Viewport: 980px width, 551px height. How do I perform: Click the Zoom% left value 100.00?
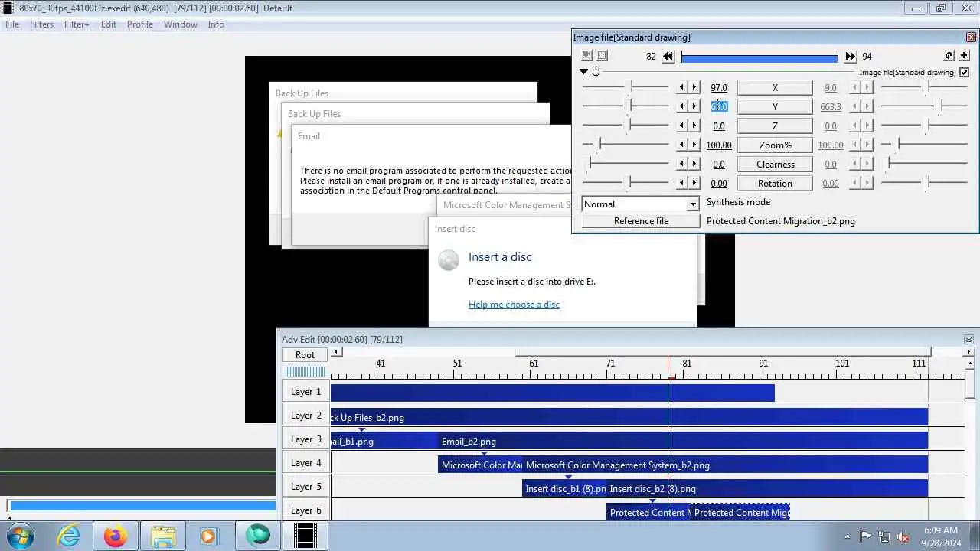(x=718, y=145)
